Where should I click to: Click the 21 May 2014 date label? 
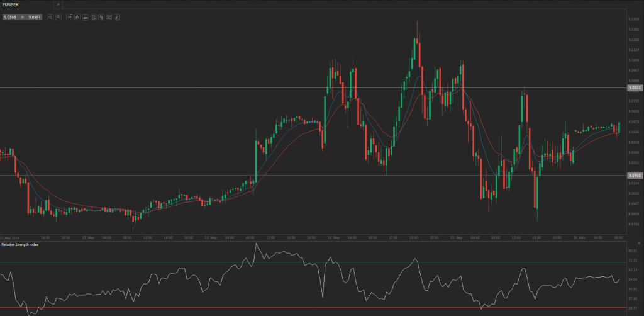(x=10, y=238)
